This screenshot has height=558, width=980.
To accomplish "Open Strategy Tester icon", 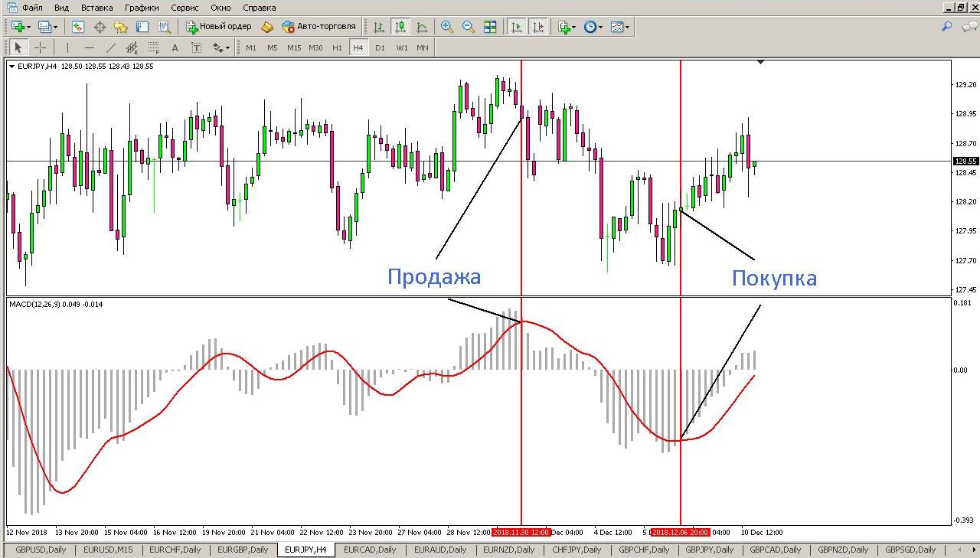I will (164, 27).
